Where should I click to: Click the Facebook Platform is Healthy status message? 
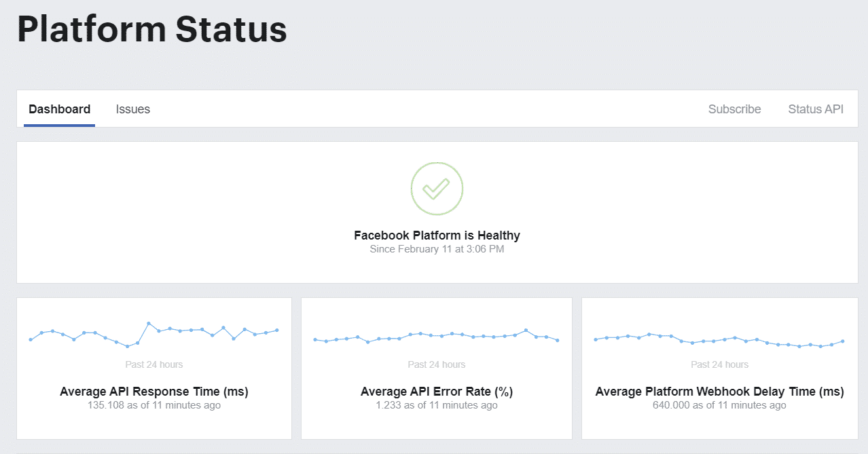(437, 235)
